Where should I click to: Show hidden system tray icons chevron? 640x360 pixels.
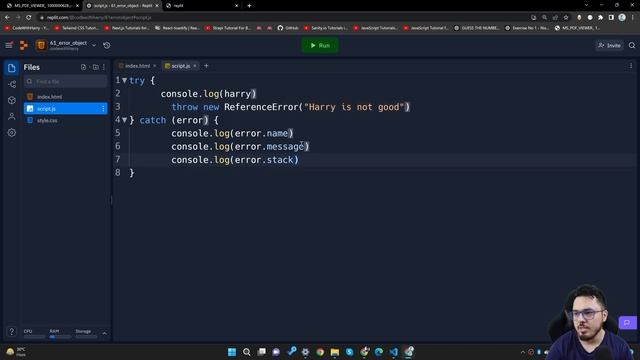(x=523, y=352)
